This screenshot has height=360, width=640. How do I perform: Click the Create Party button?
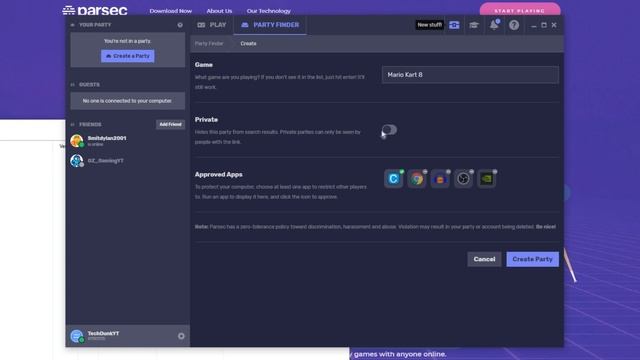point(533,259)
